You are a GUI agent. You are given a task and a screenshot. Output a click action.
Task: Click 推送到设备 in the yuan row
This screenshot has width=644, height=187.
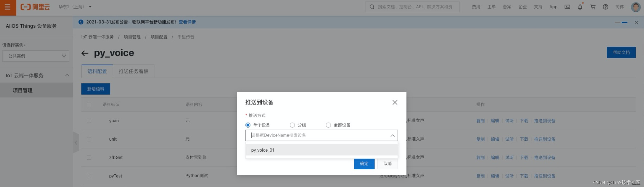(545, 121)
